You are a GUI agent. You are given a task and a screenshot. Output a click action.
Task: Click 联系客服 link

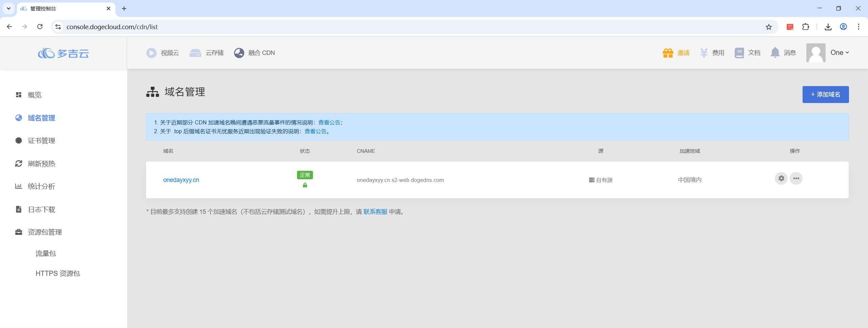click(375, 212)
